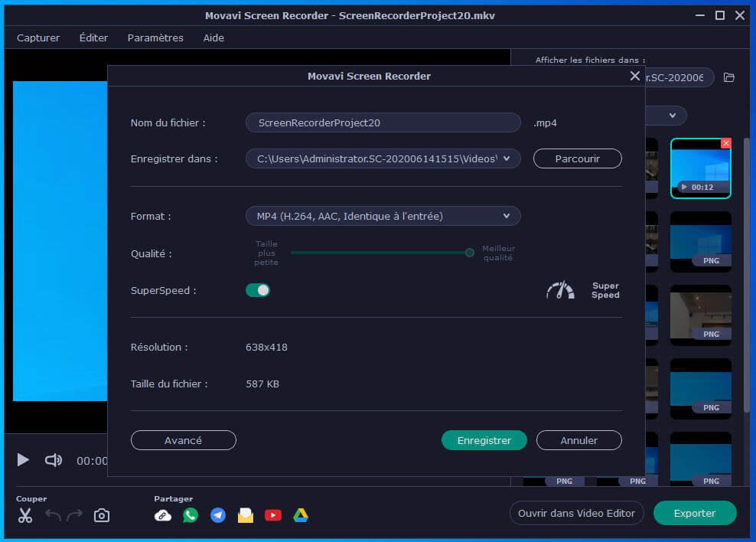This screenshot has width=756, height=542.
Task: Open the Format dropdown
Action: [383, 216]
